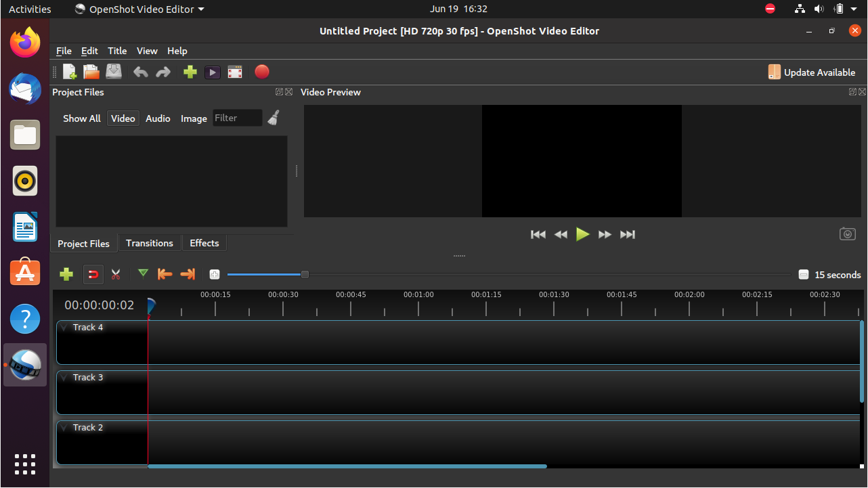868x488 pixels.
Task: Click the Open Project folder icon
Action: [91, 72]
